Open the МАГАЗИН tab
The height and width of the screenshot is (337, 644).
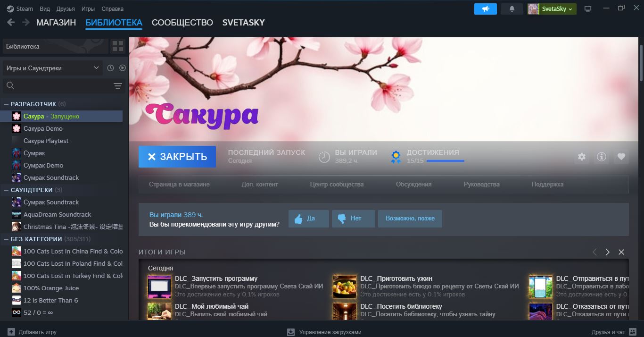pos(56,23)
